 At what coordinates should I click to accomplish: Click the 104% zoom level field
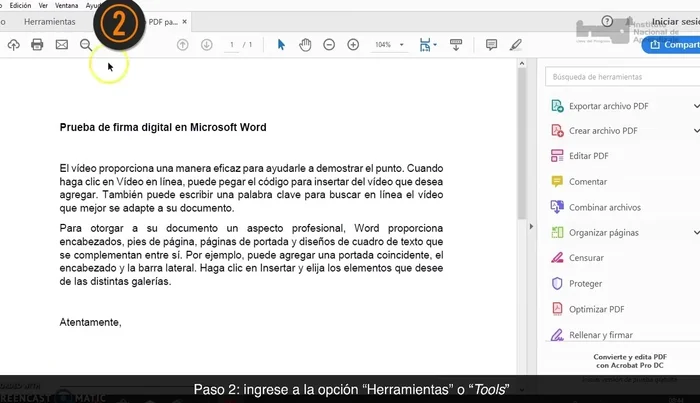point(383,45)
